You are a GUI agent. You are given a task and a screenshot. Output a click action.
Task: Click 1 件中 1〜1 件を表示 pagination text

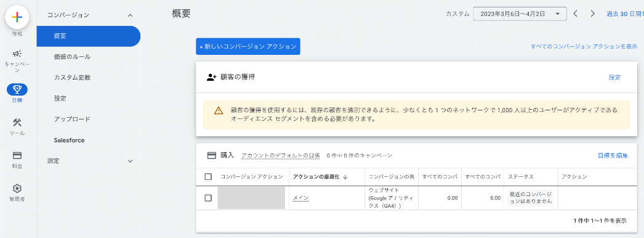pos(600,221)
